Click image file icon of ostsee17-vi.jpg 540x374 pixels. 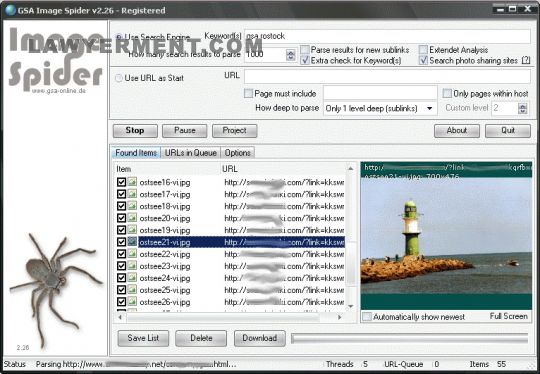coord(132,194)
